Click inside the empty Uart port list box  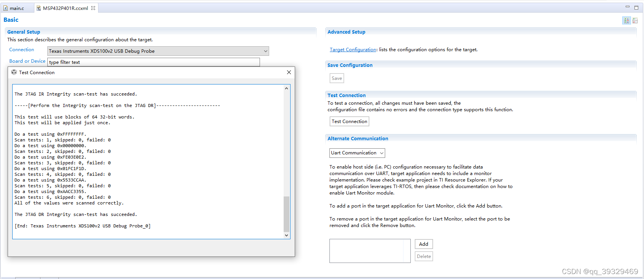tap(370, 251)
